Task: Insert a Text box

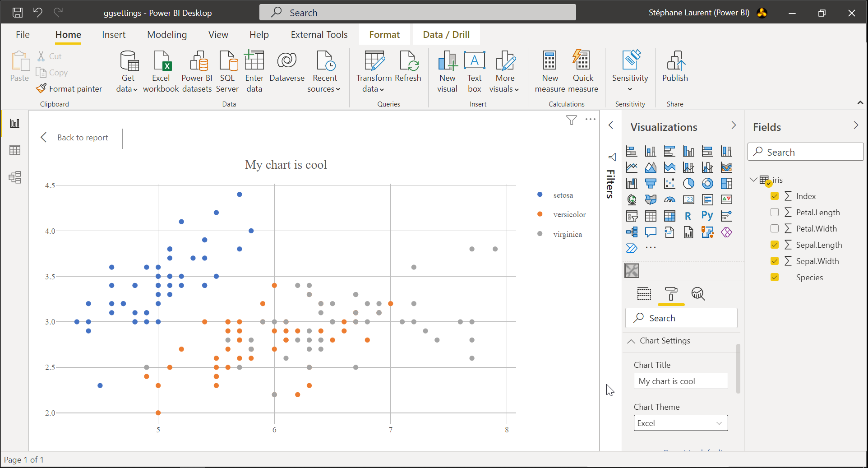Action: 475,72
